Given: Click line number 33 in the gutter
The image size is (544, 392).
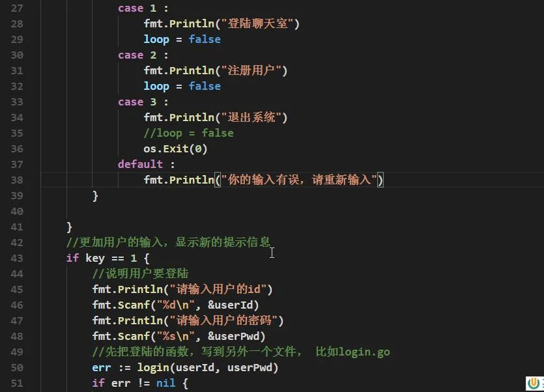Looking at the screenshot, I should click(x=17, y=102).
